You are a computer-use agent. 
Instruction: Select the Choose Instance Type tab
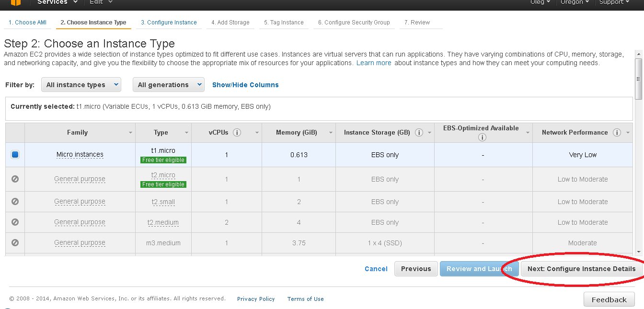pos(93,23)
